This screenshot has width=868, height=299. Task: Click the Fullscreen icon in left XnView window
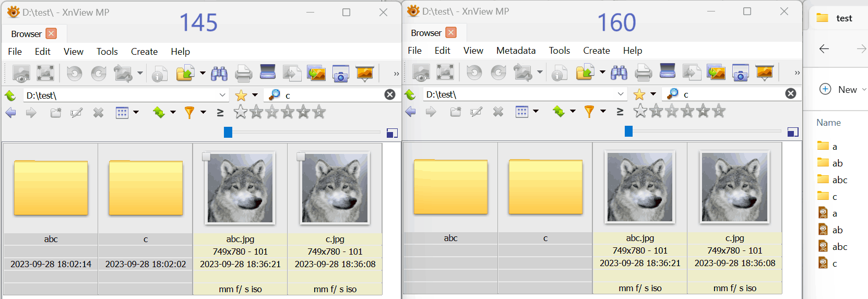click(x=45, y=74)
